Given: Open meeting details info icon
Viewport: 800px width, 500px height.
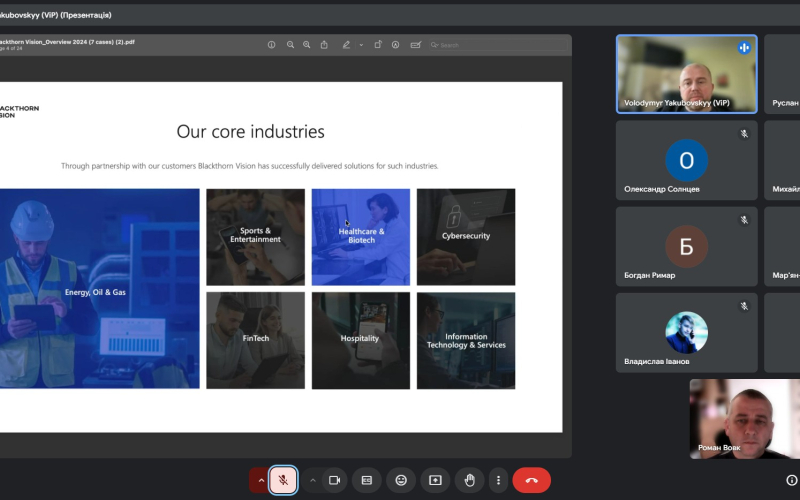Looking at the screenshot, I should [791, 480].
